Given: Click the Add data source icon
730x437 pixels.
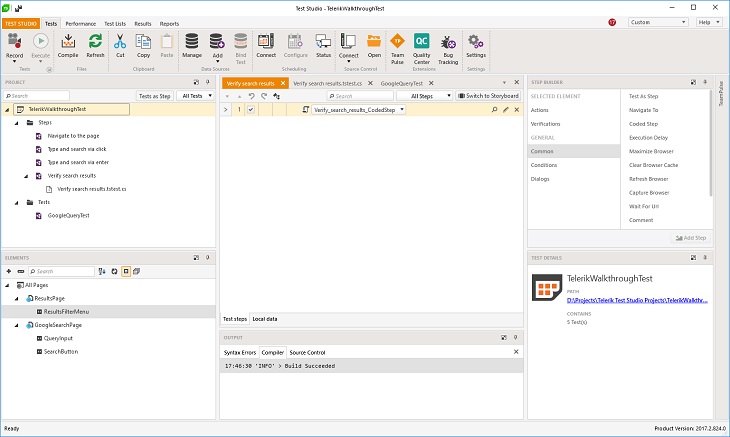Looking at the screenshot, I should (x=217, y=41).
